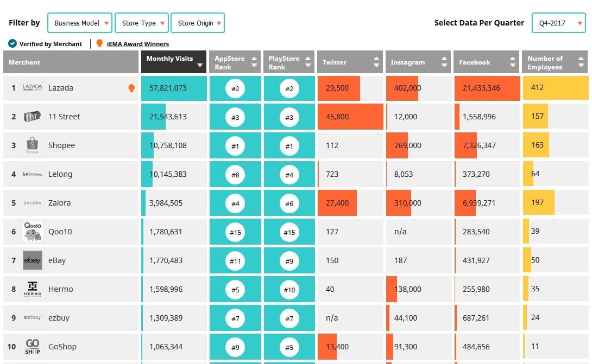Click the eBay logo thumbnail

click(32, 260)
